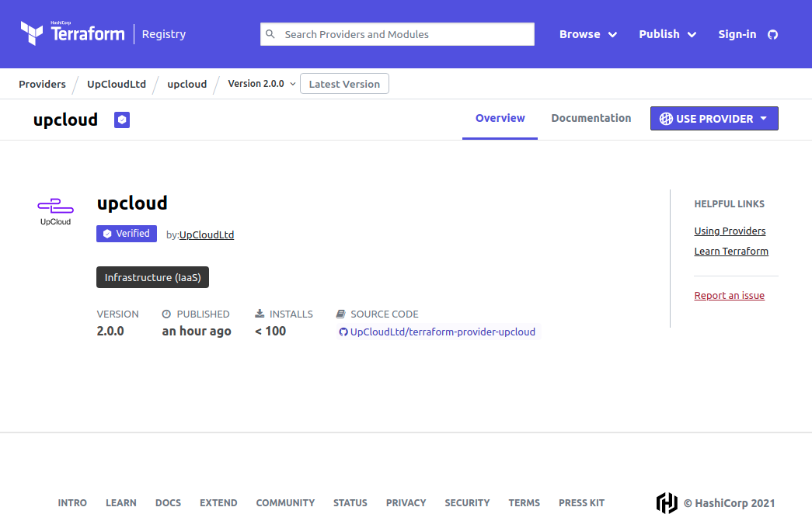
Task: Open the COMMUNITY footer link
Action: (x=285, y=503)
